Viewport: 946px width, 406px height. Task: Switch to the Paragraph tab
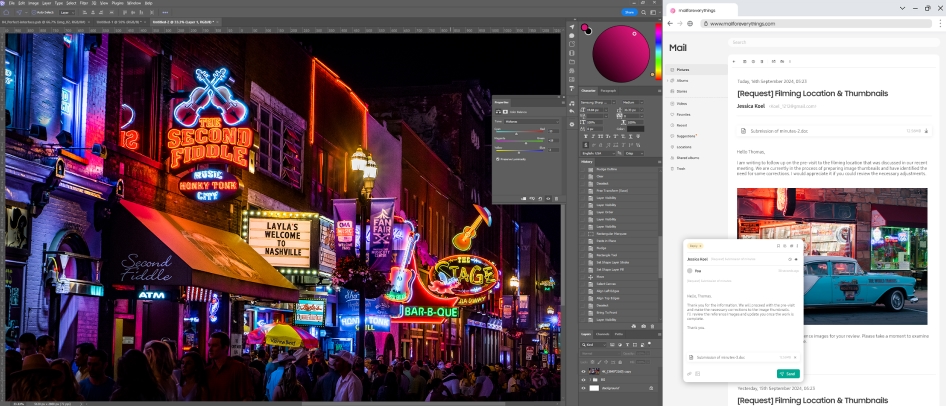608,91
